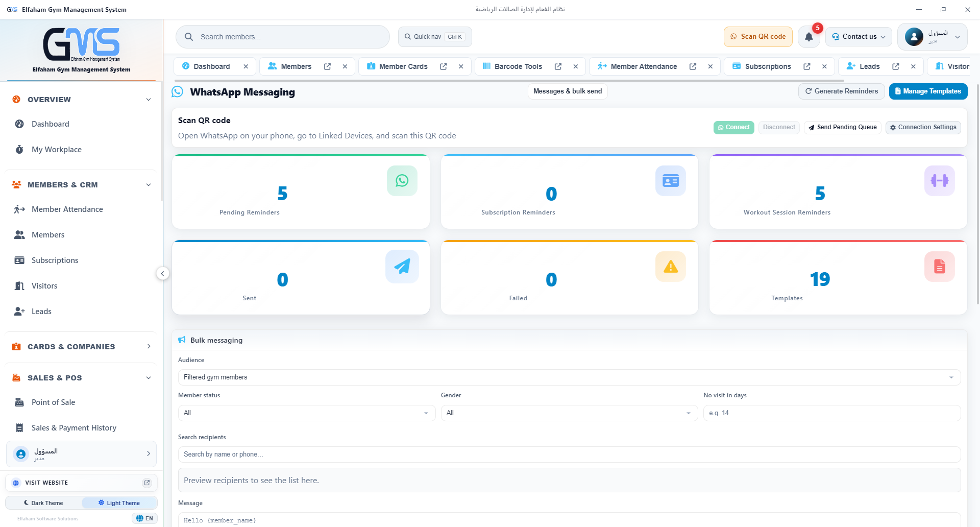Open the Contact us dropdown
This screenshot has height=527, width=980.
pyautogui.click(x=859, y=37)
